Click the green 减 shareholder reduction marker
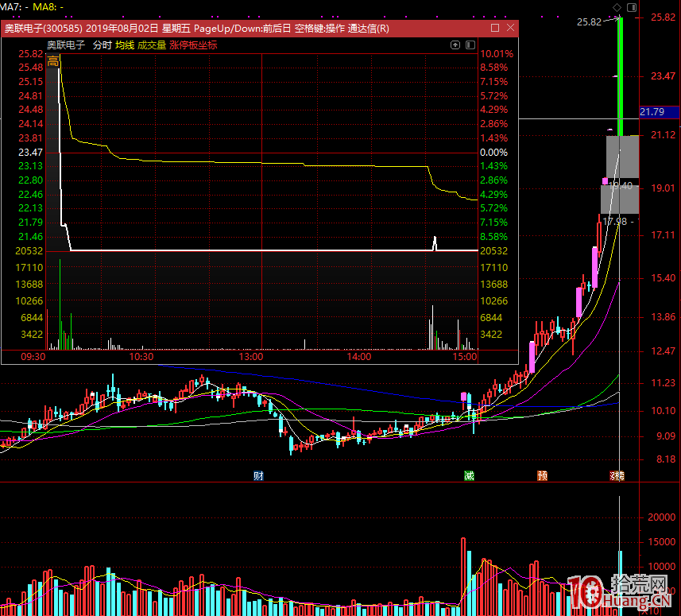681x616 pixels. 469,475
